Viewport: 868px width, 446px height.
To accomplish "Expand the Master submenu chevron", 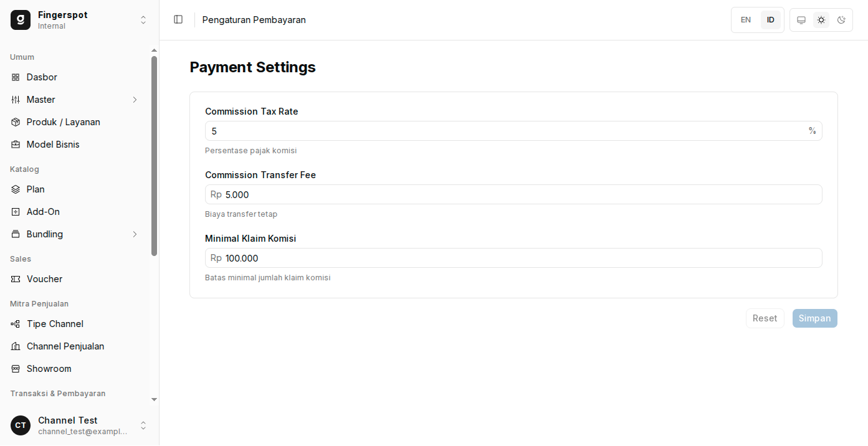I will 135,100.
